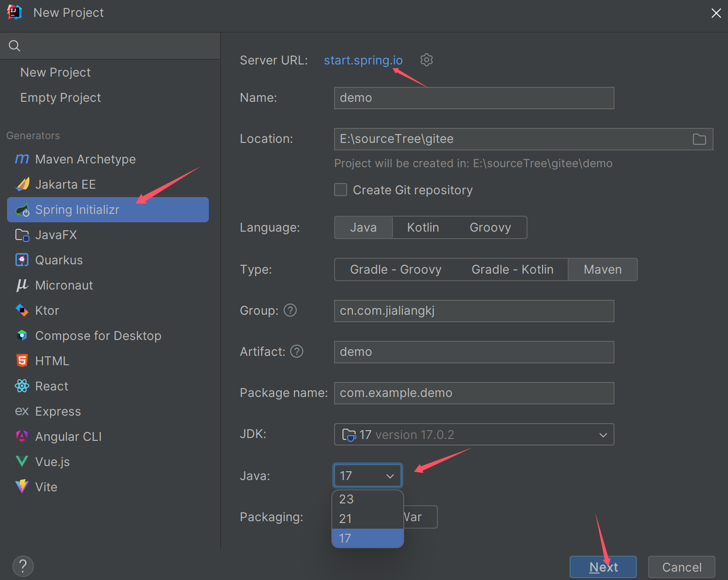Select Kotlin as the language
The height and width of the screenshot is (580, 728).
coord(423,227)
